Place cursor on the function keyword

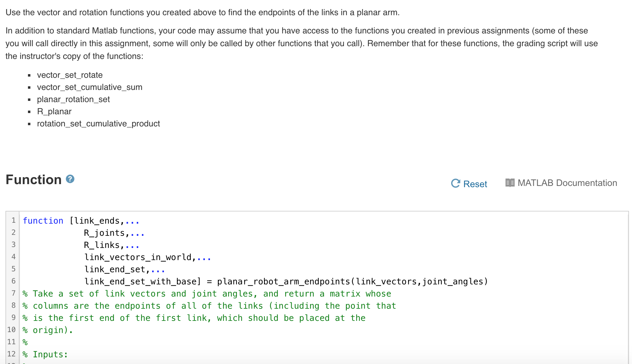click(x=43, y=221)
